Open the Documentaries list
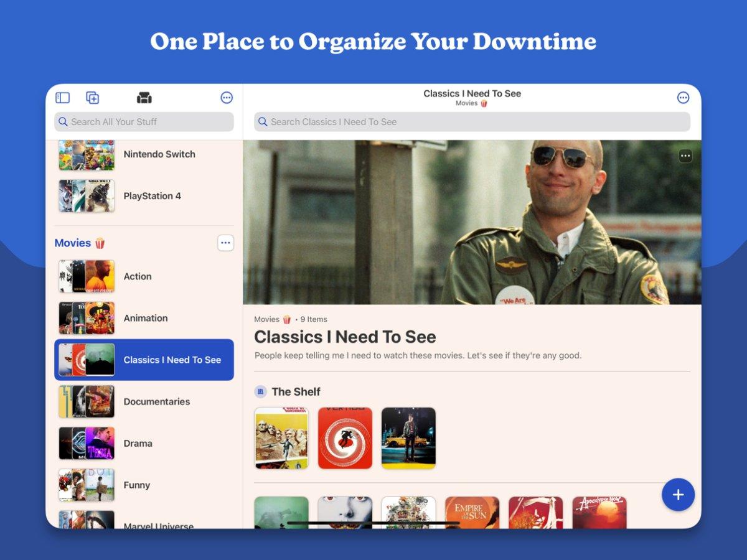Screen dimensions: 747x560 click(x=144, y=401)
